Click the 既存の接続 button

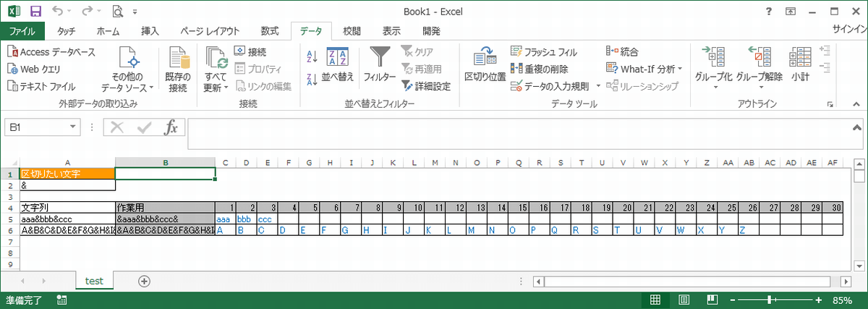tap(178, 70)
